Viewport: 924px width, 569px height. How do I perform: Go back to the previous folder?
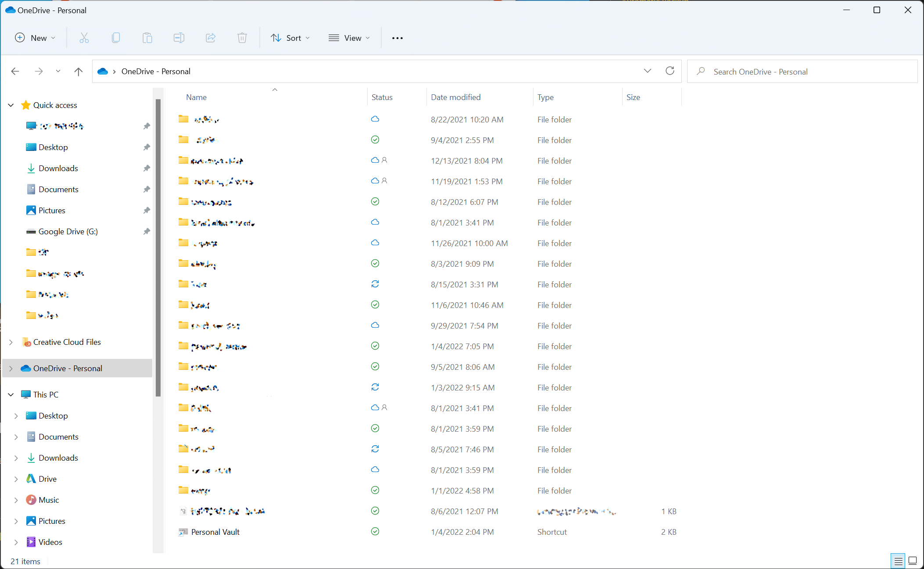click(x=15, y=71)
